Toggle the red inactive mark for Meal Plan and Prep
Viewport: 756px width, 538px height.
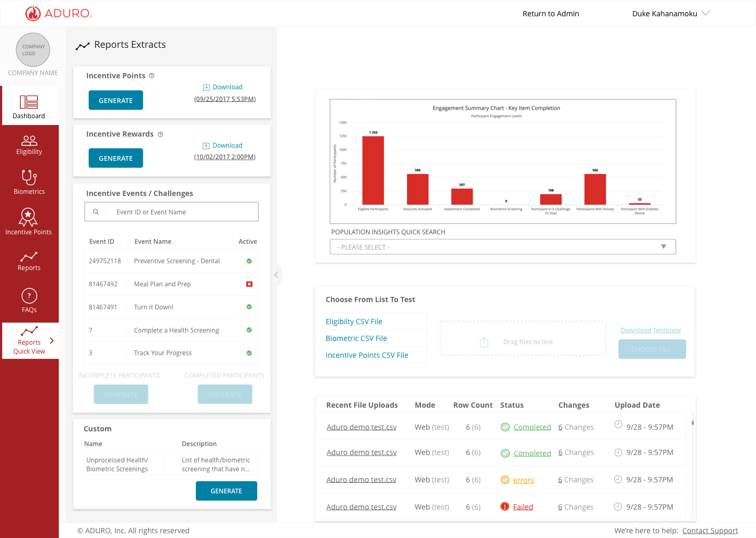click(249, 284)
